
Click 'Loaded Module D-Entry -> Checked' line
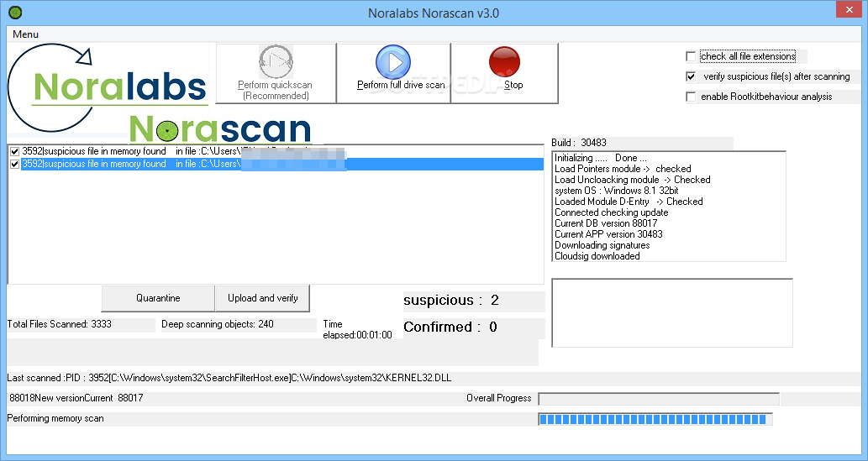pos(629,202)
